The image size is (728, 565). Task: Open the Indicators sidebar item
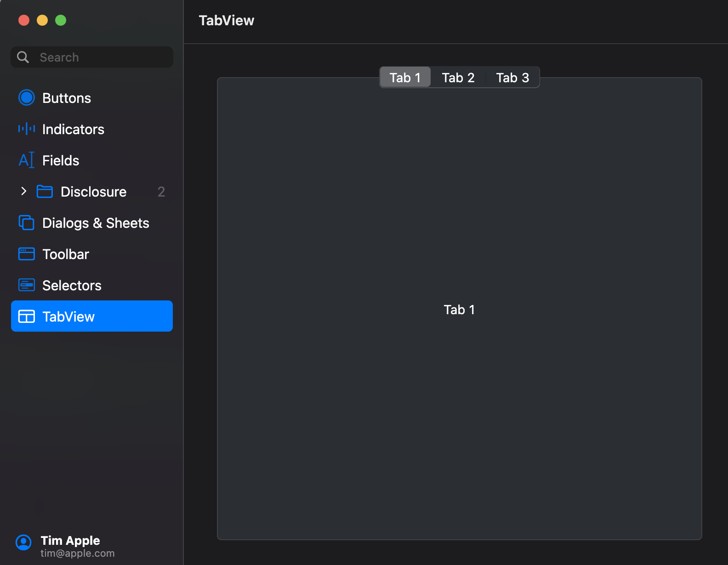(92, 129)
